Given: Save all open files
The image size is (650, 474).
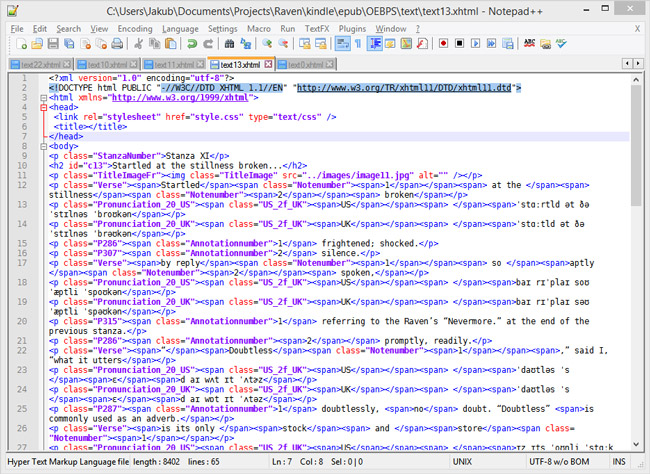Looking at the screenshot, I should 69,44.
